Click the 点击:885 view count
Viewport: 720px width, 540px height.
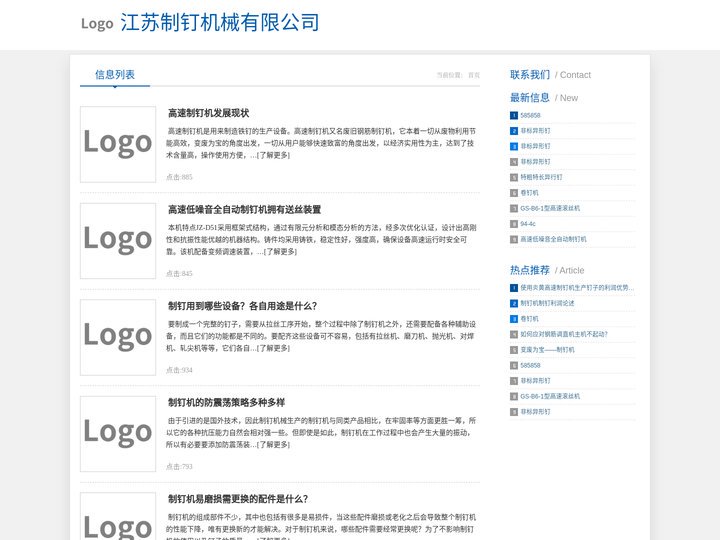179,177
